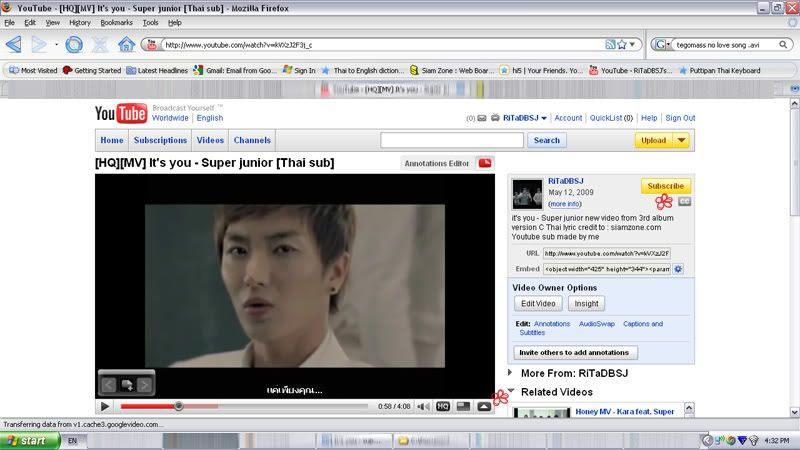Open the more info link

click(x=565, y=204)
